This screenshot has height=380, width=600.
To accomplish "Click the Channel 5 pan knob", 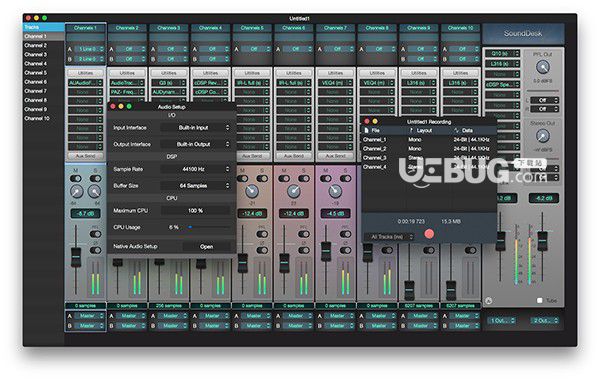I will click(252, 191).
